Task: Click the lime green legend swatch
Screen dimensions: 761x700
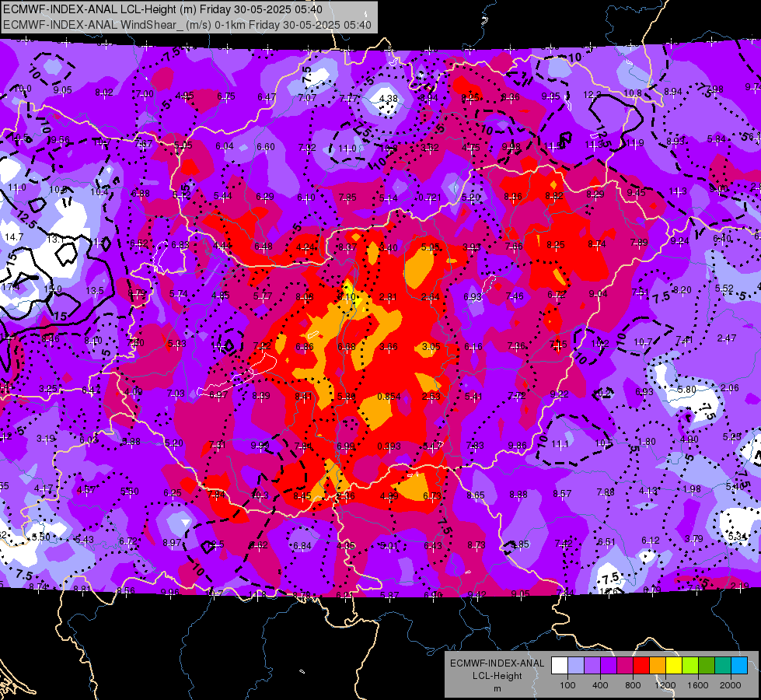Action: (690, 666)
